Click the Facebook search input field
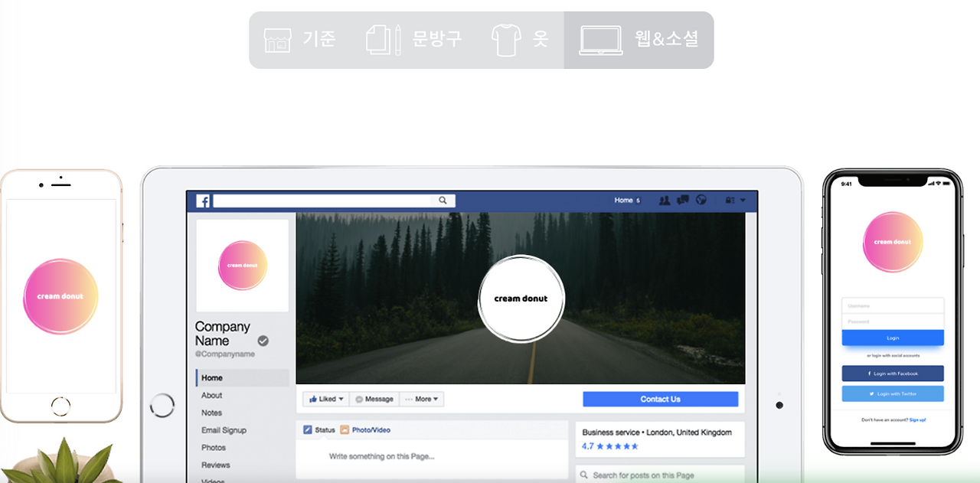Screen dimensions: 980x483 click(x=322, y=201)
